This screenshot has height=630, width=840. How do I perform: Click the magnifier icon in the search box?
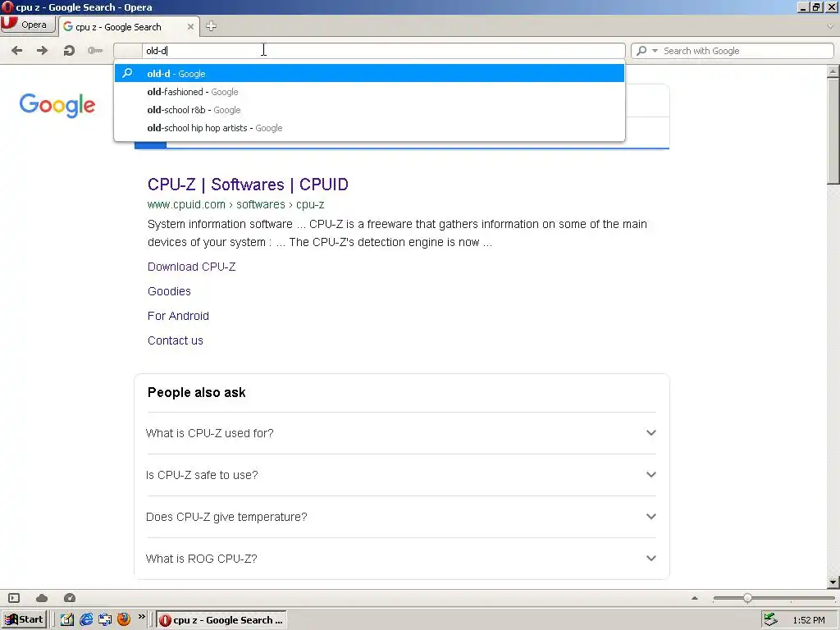click(641, 51)
